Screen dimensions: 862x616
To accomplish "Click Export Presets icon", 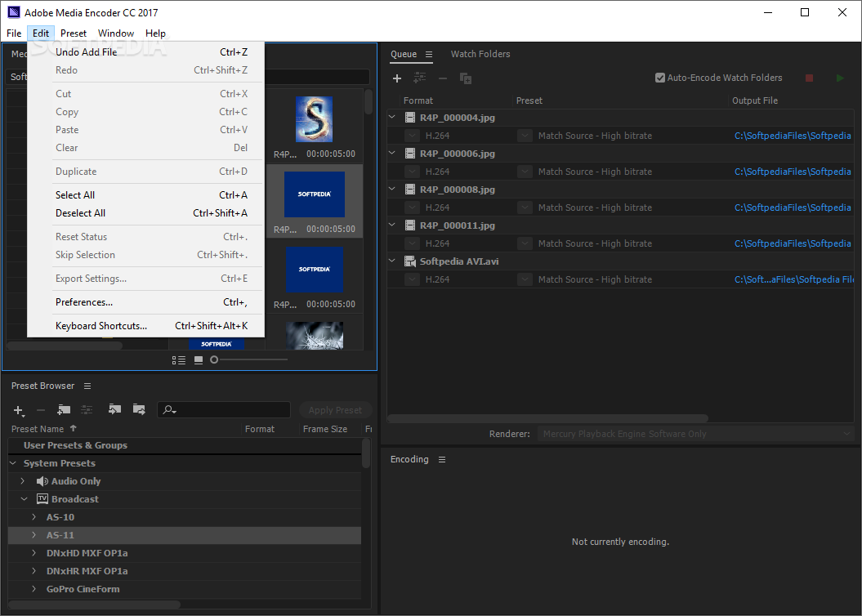I will [x=139, y=409].
